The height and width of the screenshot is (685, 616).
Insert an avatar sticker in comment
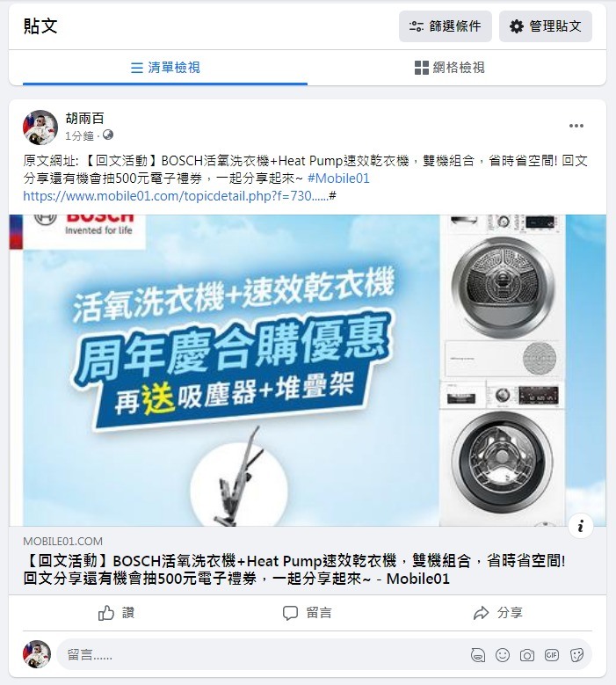pyautogui.click(x=478, y=655)
